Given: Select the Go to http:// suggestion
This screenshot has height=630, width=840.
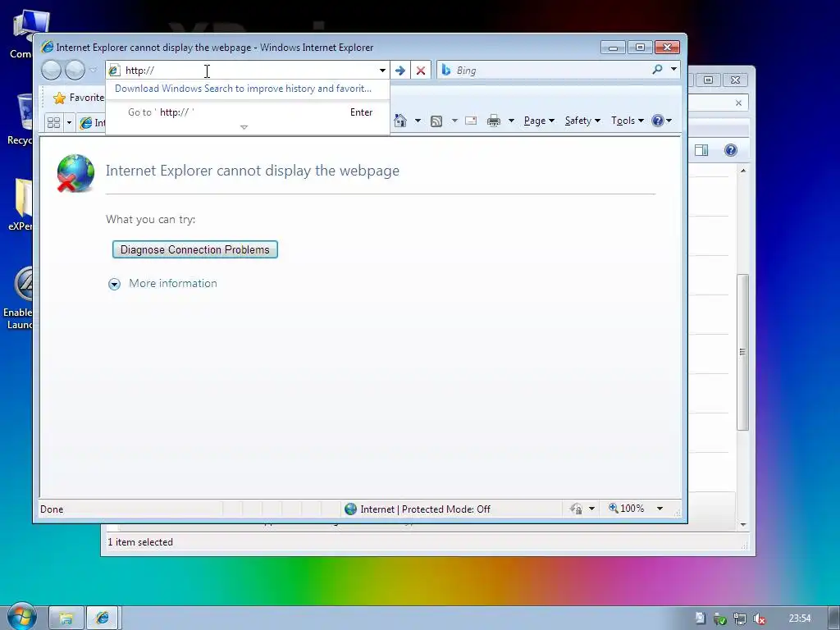Looking at the screenshot, I should (x=248, y=112).
